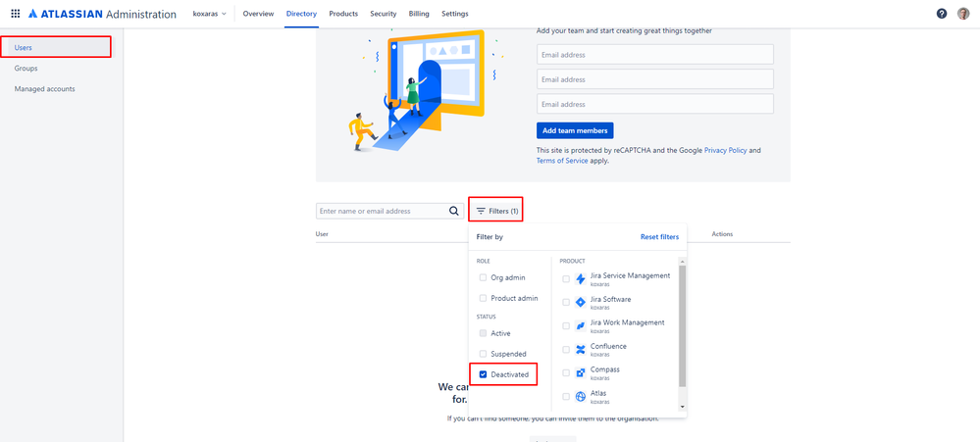Check the Jira Software filter box
Image resolution: width=980 pixels, height=442 pixels.
point(566,302)
